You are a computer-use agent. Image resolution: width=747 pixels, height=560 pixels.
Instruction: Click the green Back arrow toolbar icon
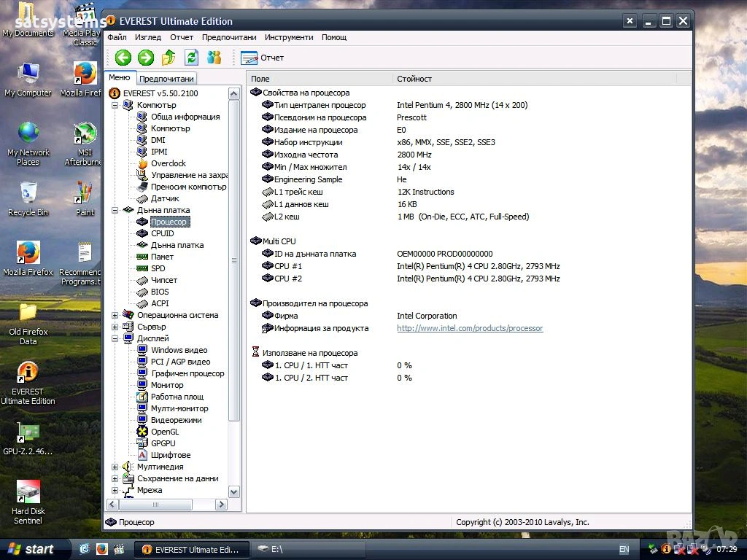click(123, 58)
